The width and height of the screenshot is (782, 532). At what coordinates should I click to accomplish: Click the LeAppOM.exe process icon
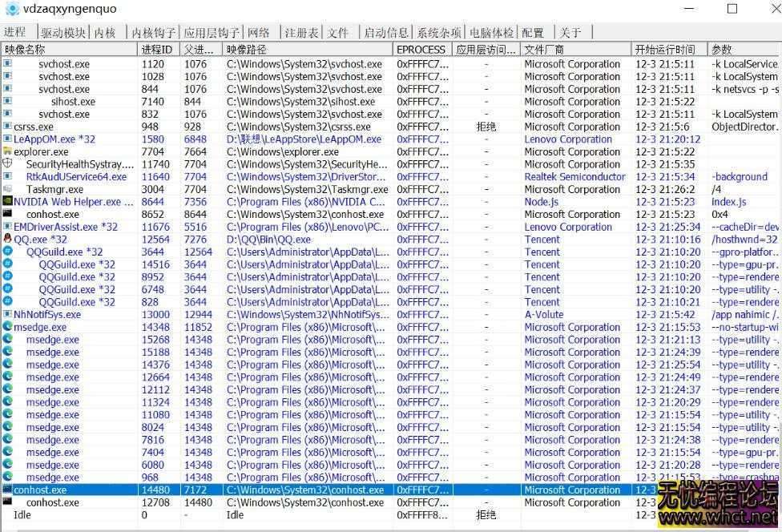pos(6,139)
